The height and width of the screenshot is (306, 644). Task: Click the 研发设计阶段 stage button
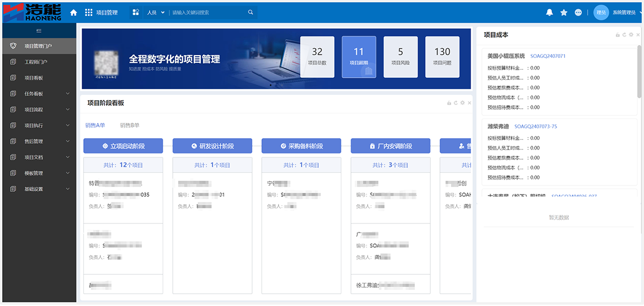coord(213,146)
